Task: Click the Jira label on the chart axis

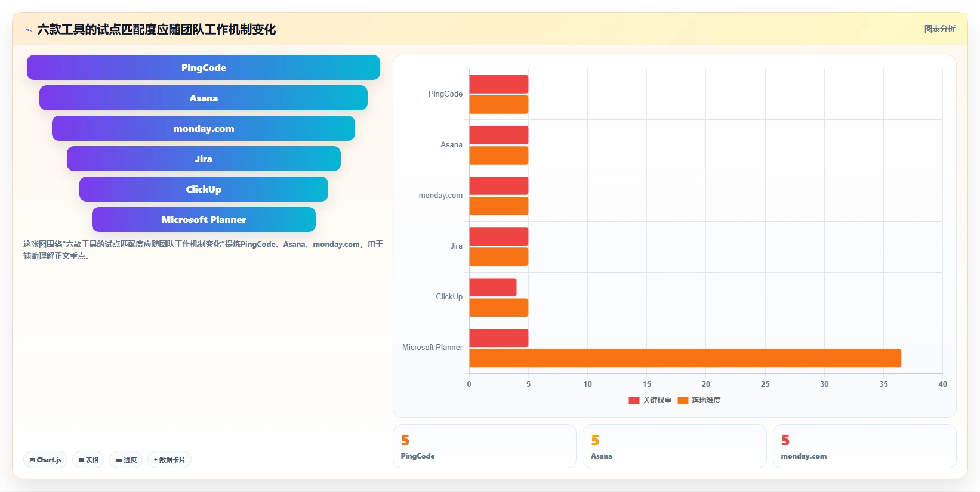Action: pyautogui.click(x=456, y=246)
